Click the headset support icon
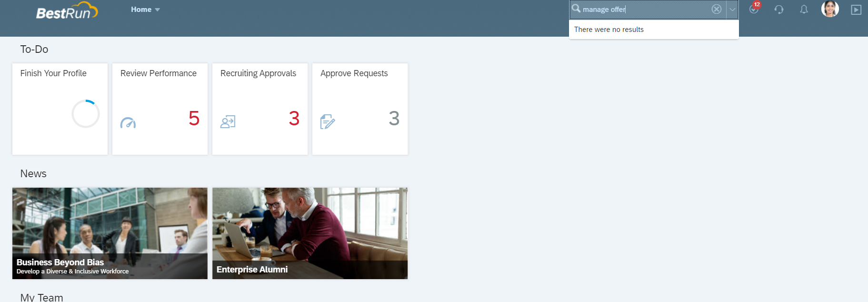Screen dimensions: 868x302 coord(779,10)
